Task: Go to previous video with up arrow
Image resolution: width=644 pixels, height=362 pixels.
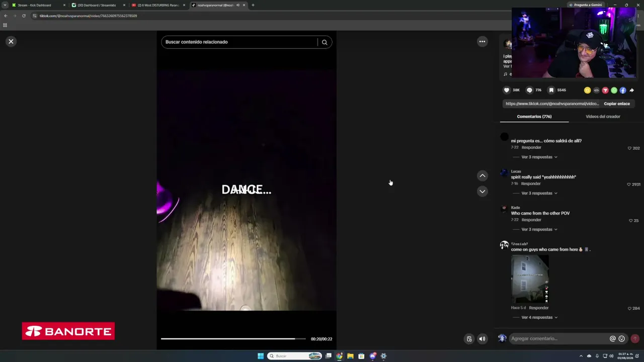Action: tap(482, 175)
